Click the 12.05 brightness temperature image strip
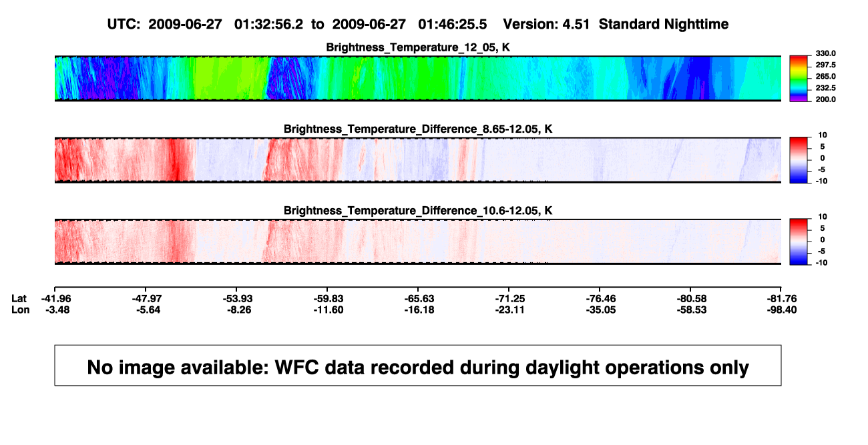Viewport: 868px width, 445px height. click(x=417, y=78)
